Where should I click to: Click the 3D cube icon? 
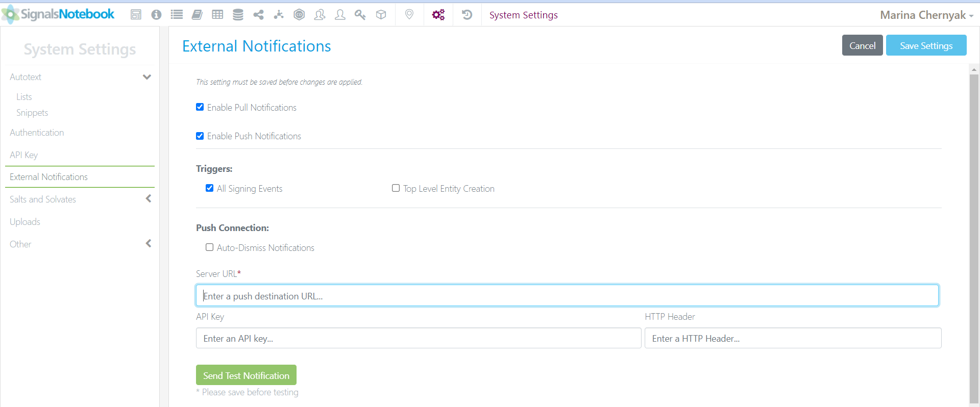click(x=381, y=15)
